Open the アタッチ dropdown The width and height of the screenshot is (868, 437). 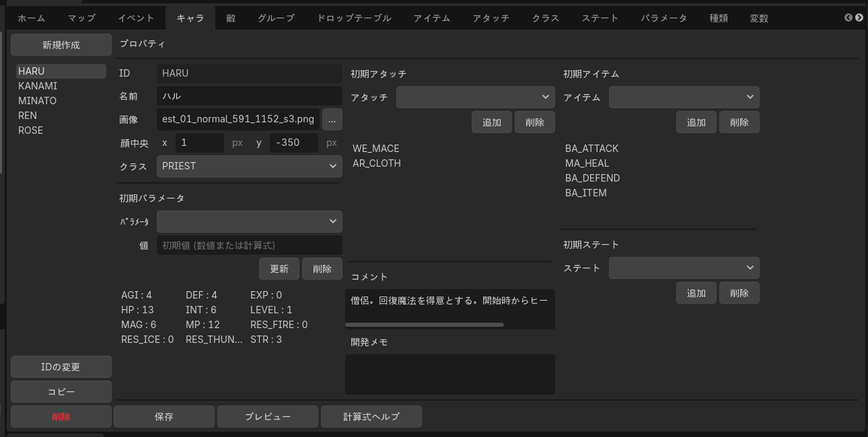(476, 97)
